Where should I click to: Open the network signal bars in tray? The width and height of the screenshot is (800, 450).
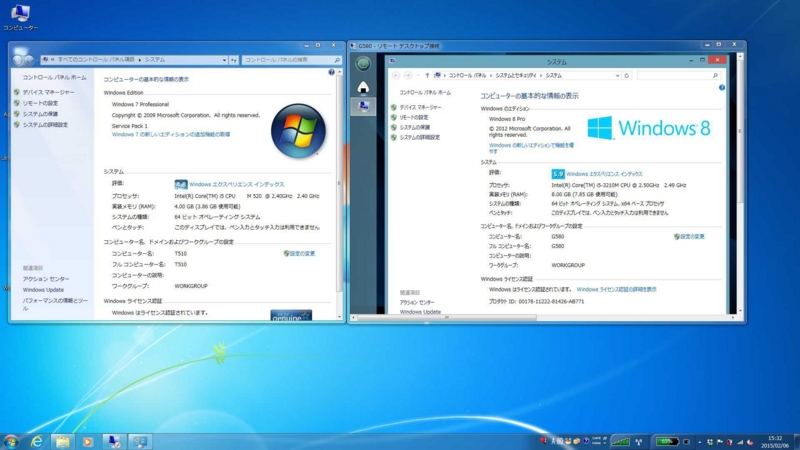click(620, 442)
